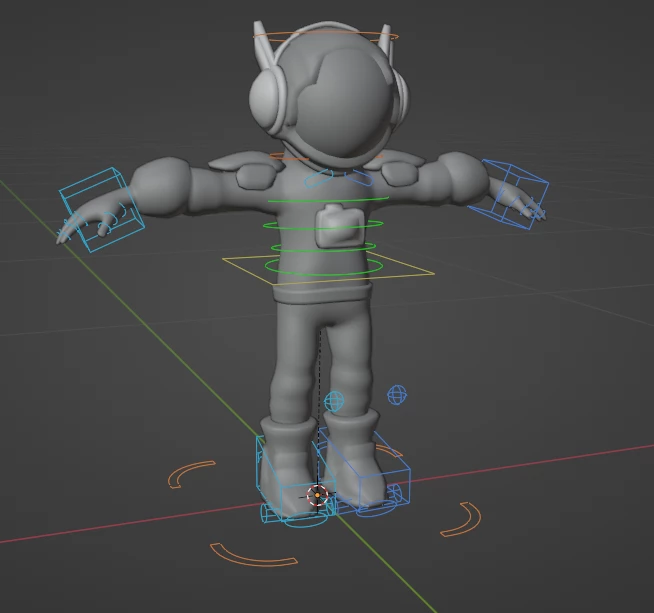Viewport: 654px width, 613px height.
Task: Select the cyan shoulder pill control
Action: [x=319, y=178]
